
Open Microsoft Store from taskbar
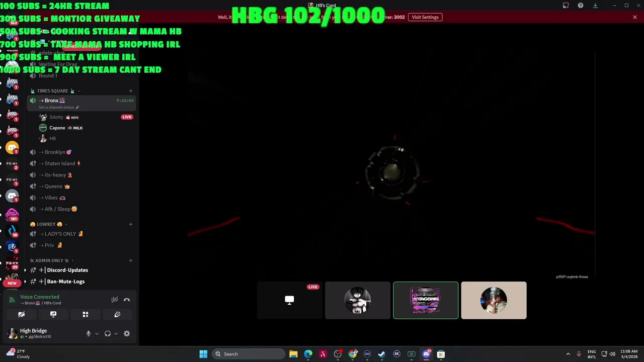[x=441, y=354]
